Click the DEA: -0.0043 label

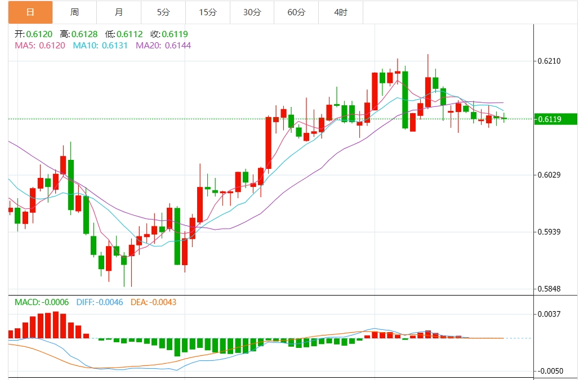pos(153,302)
